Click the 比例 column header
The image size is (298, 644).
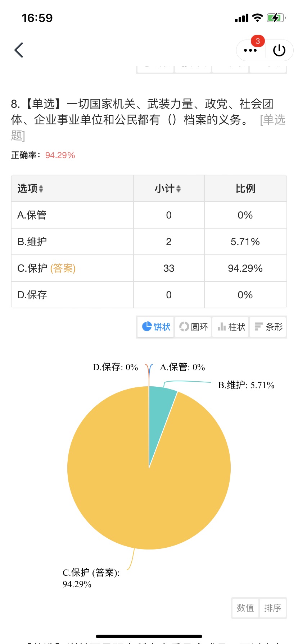[245, 188]
